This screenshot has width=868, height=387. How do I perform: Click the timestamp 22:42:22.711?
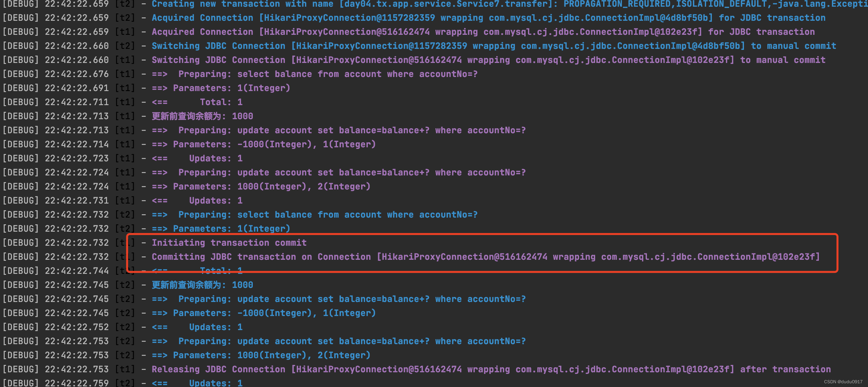point(77,102)
